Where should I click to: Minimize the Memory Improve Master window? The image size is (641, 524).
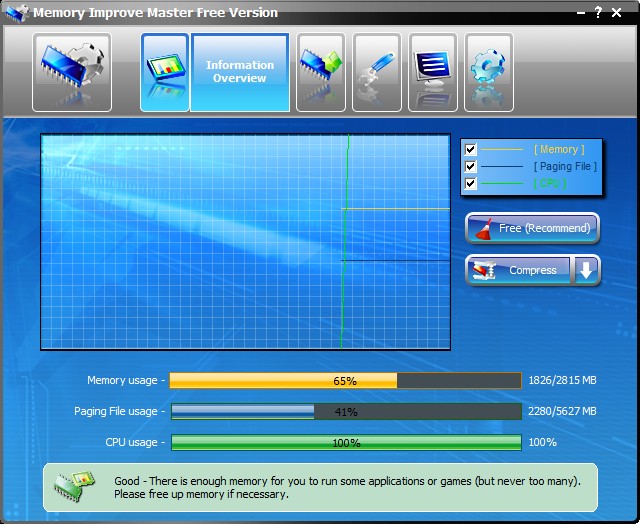coord(581,13)
